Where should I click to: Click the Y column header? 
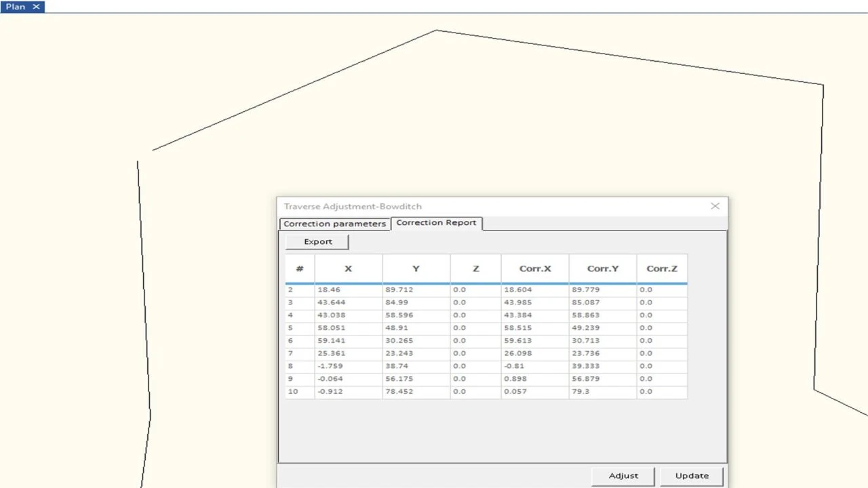pyautogui.click(x=416, y=268)
